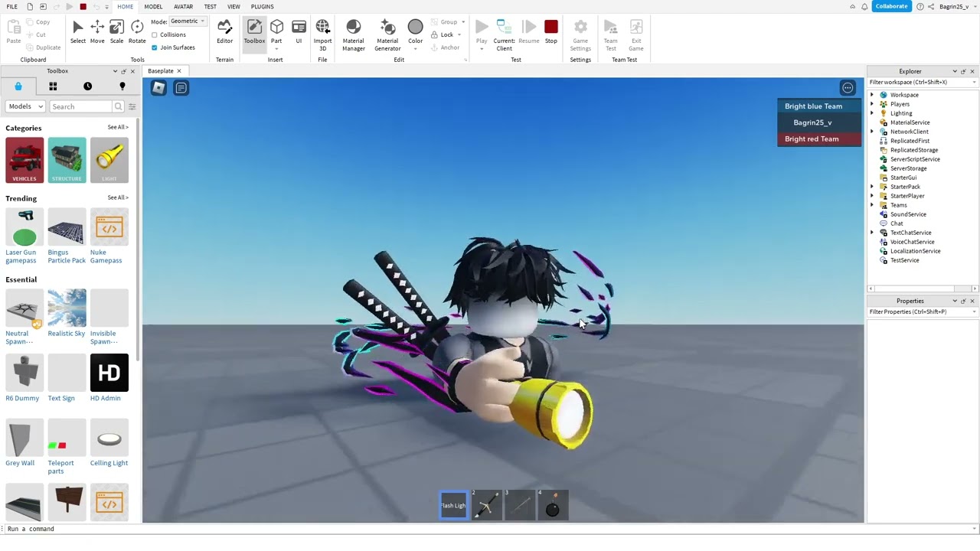Expand the Lighting tree node
Image resolution: width=980 pixels, height=551 pixels.
point(872,113)
